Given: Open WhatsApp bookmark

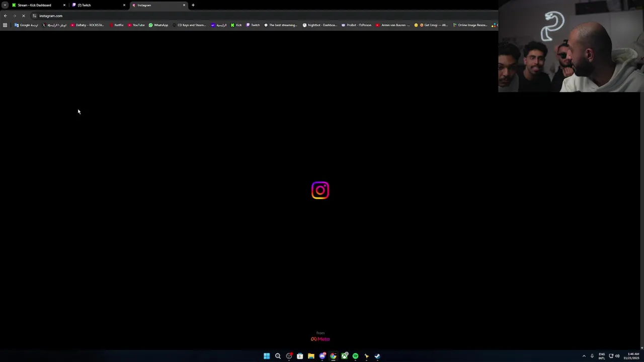Looking at the screenshot, I should pyautogui.click(x=158, y=25).
